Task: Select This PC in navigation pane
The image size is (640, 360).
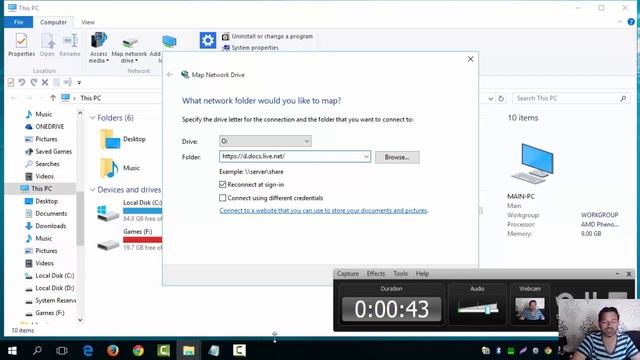Action: pyautogui.click(x=41, y=189)
